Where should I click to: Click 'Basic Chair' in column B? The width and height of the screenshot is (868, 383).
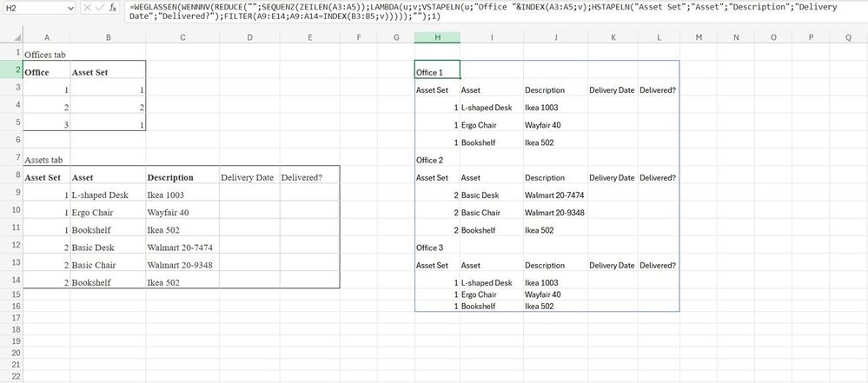pos(108,262)
